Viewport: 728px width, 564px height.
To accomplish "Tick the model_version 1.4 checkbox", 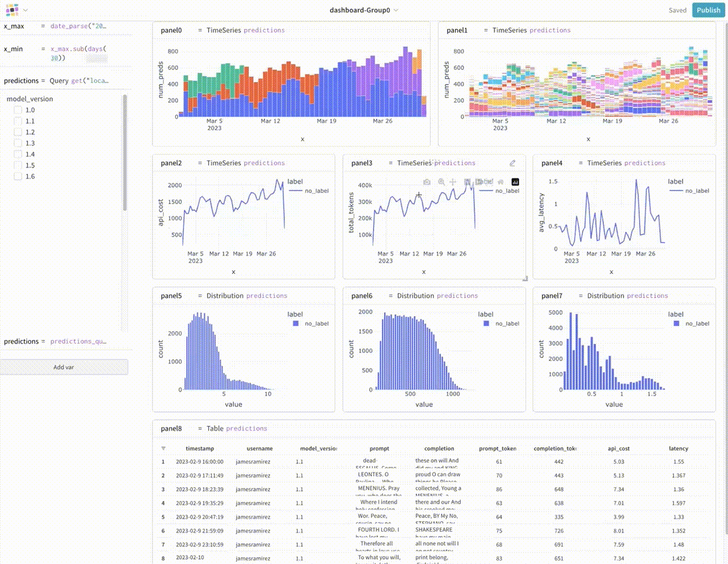I will [x=18, y=154].
